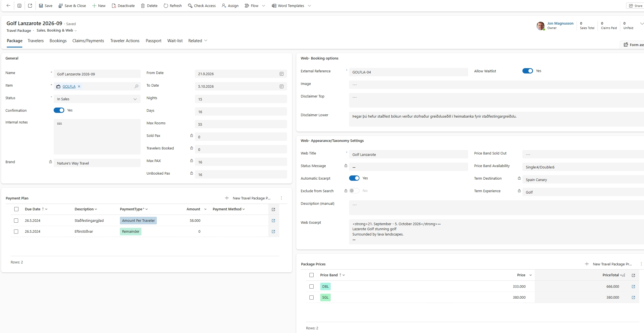Click Save & Close
This screenshot has width=644, height=333.
pos(72,6)
